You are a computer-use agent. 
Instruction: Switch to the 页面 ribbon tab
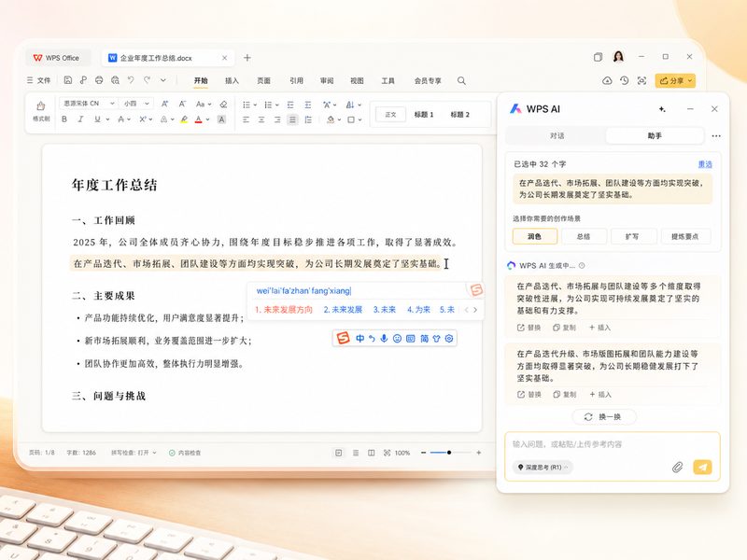point(264,80)
